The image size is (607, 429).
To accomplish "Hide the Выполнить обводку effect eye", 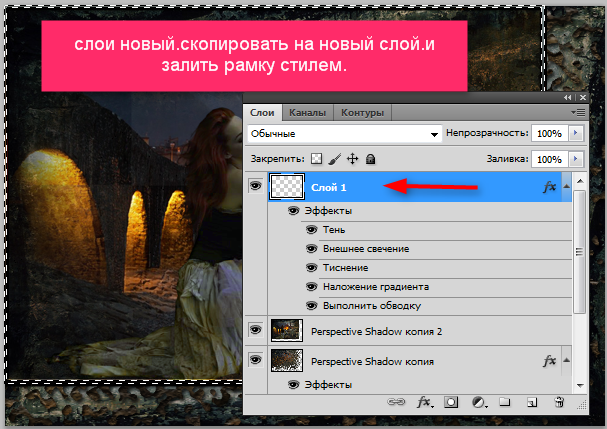I will click(312, 305).
